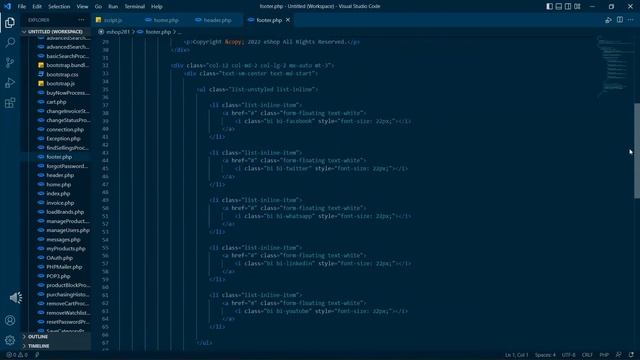Click the Run/Open changes icon in editor toolbar
Screen dimensions: 640x360
(x=608, y=20)
